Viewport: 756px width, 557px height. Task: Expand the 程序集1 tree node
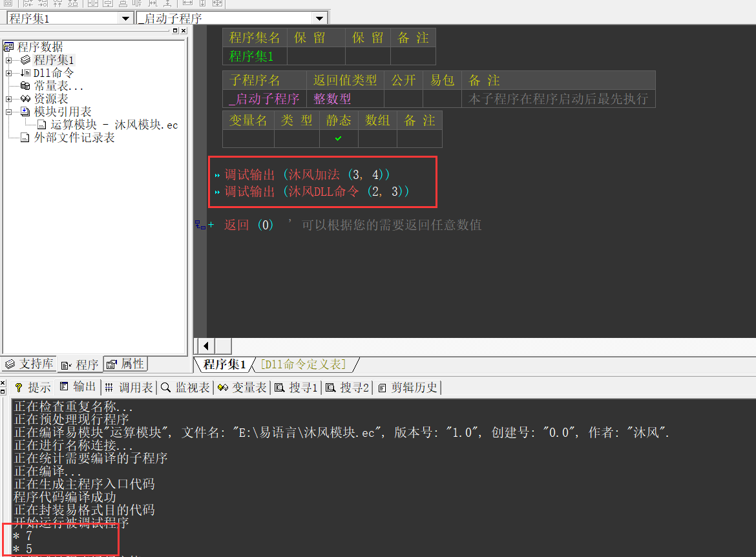point(8,60)
